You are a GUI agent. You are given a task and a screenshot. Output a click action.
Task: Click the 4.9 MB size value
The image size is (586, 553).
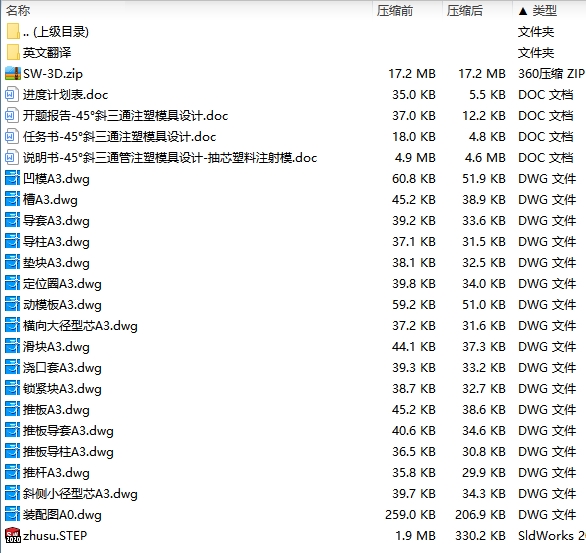point(415,157)
